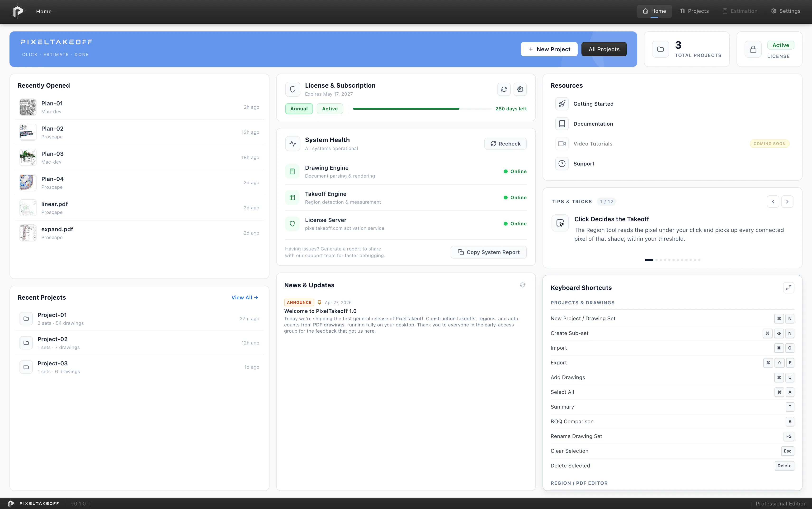The height and width of the screenshot is (509, 812).
Task: Click the pin icon on the announcement
Action: (x=320, y=302)
